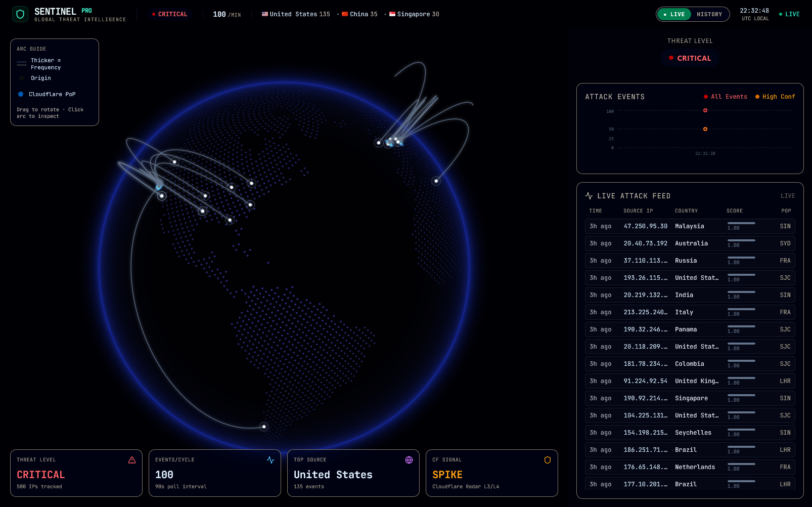Toggle the High Conf chart series
Image resolution: width=812 pixels, height=507 pixels.
775,97
